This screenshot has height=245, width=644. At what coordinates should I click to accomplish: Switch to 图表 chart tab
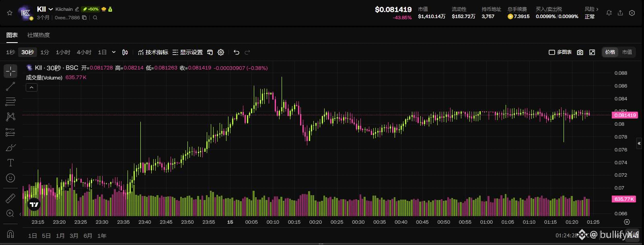12,35
